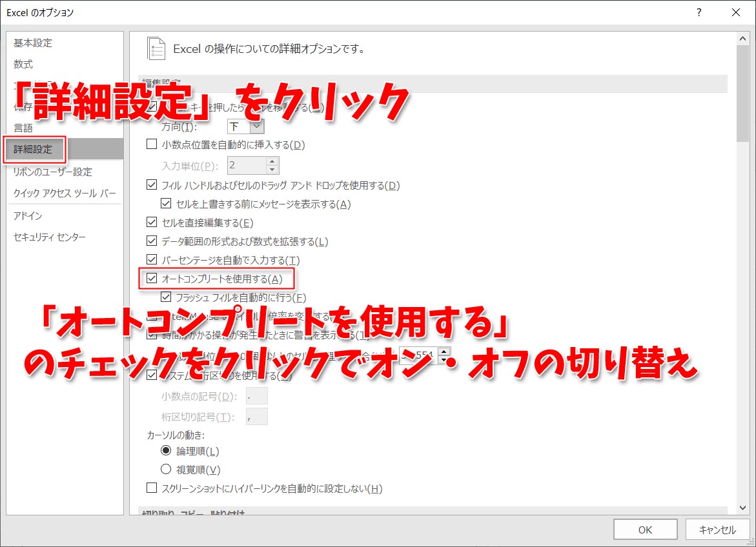756x547 pixels.
Task: Click scrollbar down arrow in options pane
Action: (742, 508)
